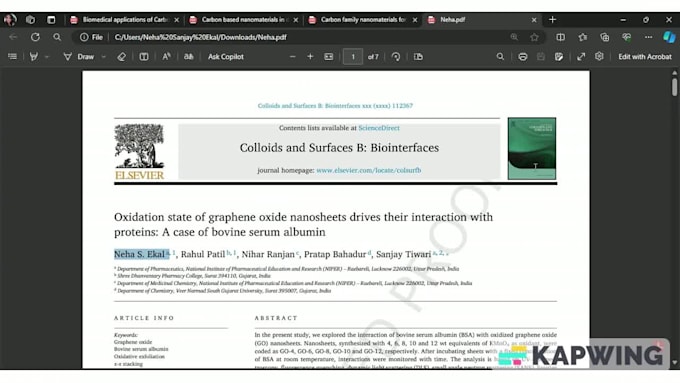The height and width of the screenshot is (383, 680).
Task: Open the Settings and more menu
Action: point(648,37)
